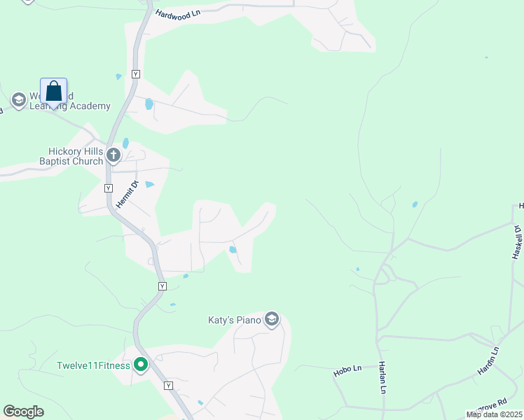The height and width of the screenshot is (420, 524).
Task: Click Twelve11Fitness text label
Action: [x=93, y=365]
